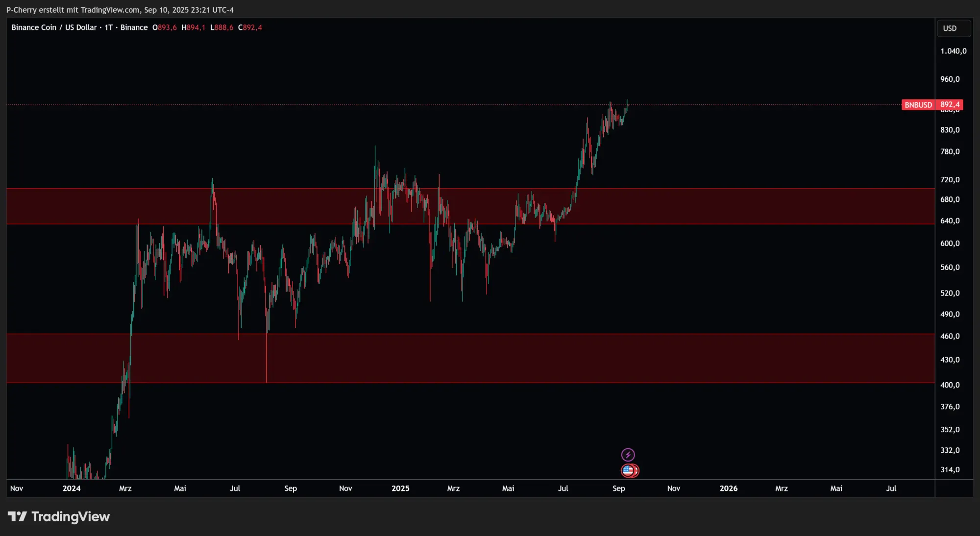Click the 430,0 price axis label

[x=950, y=360]
